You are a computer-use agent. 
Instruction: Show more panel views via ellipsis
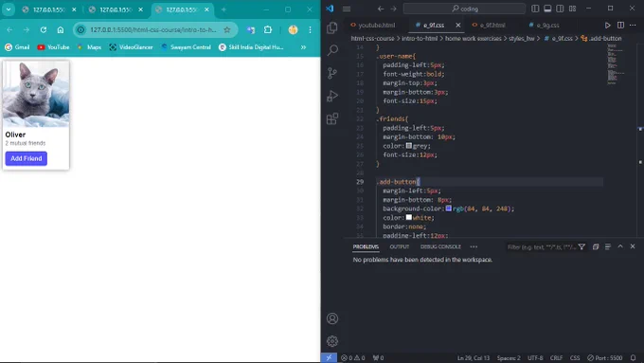pos(474,246)
